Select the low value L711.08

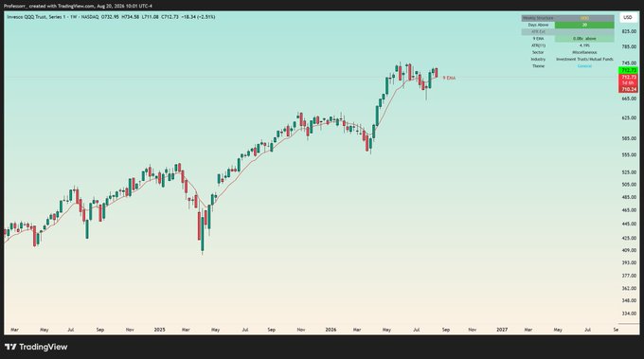pos(151,17)
